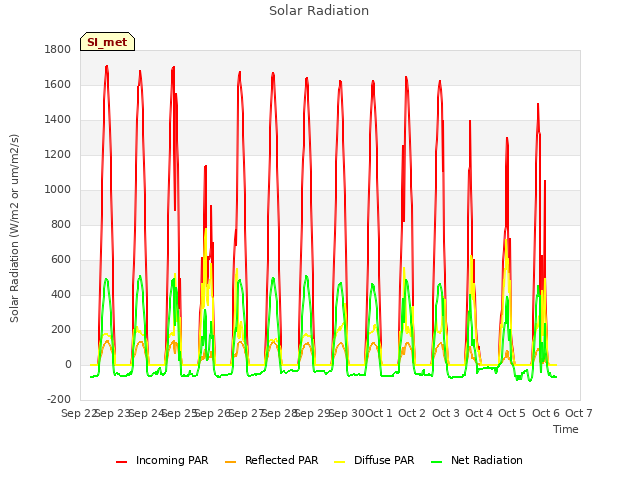
Task: Click the Time x-axis label
Action: [x=566, y=429]
